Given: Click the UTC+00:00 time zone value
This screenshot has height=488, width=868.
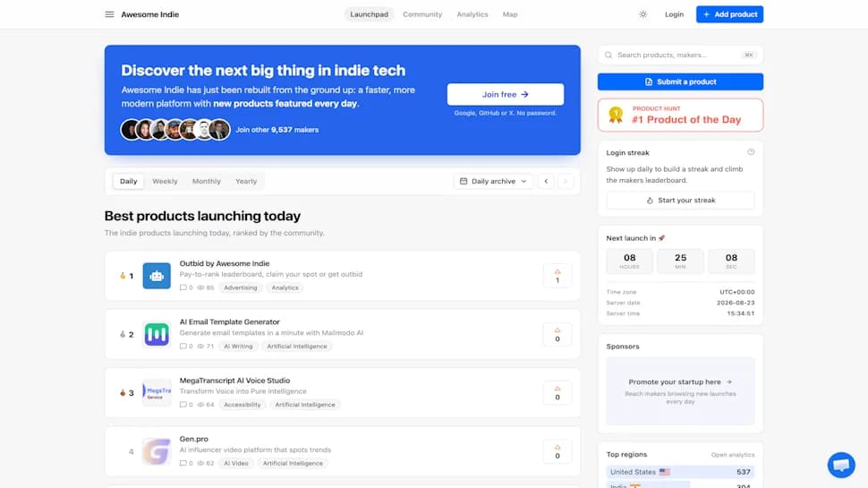Looking at the screenshot, I should [736, 292].
